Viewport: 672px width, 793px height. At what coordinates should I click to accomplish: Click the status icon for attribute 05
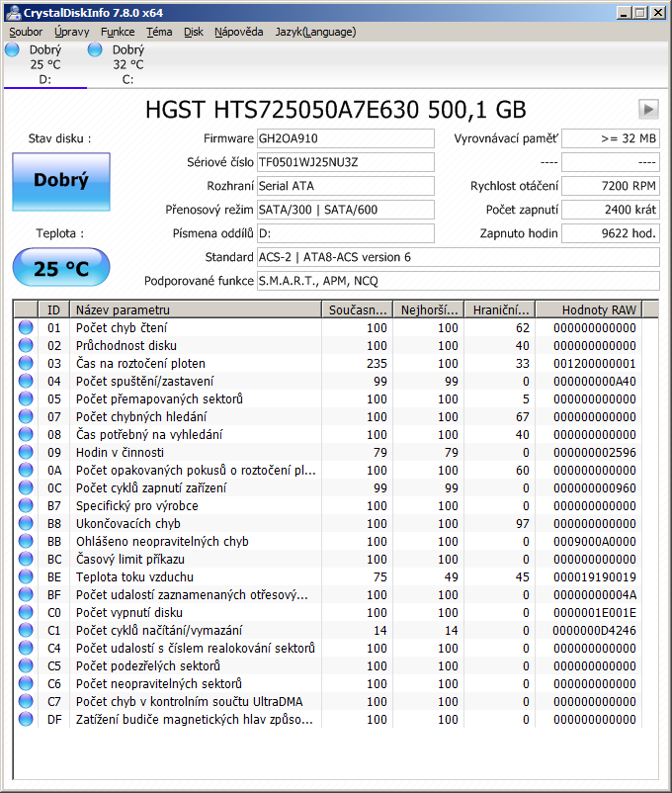[26, 398]
